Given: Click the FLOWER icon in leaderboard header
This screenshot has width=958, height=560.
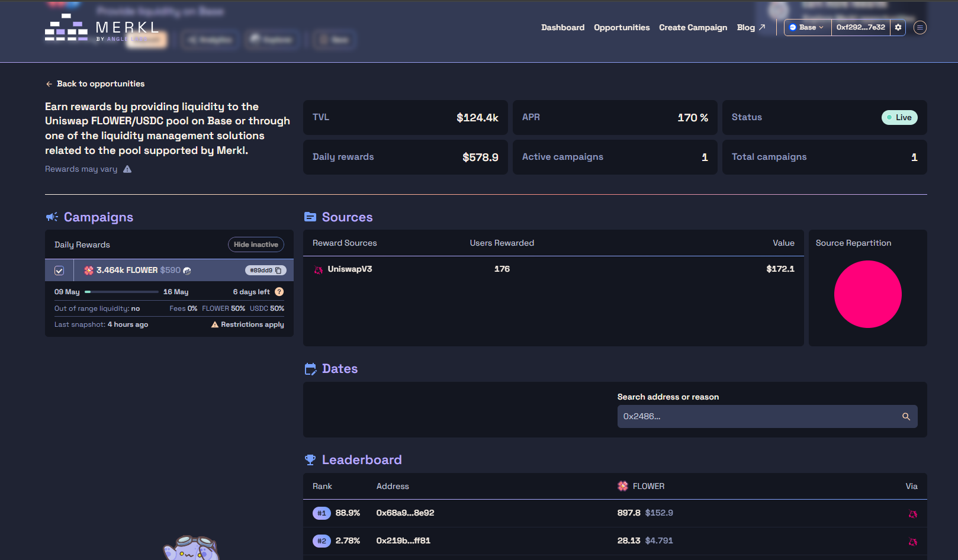Looking at the screenshot, I should [623, 486].
